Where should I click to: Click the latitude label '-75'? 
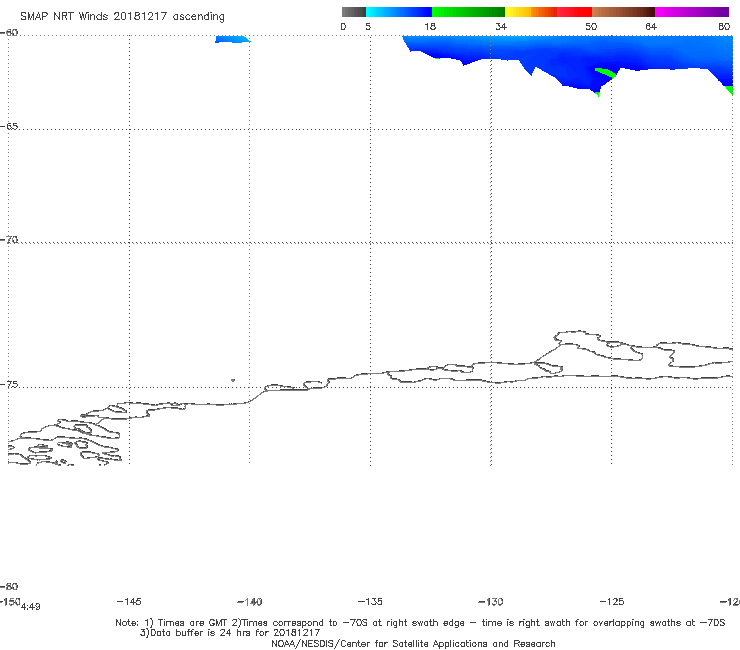[9, 384]
